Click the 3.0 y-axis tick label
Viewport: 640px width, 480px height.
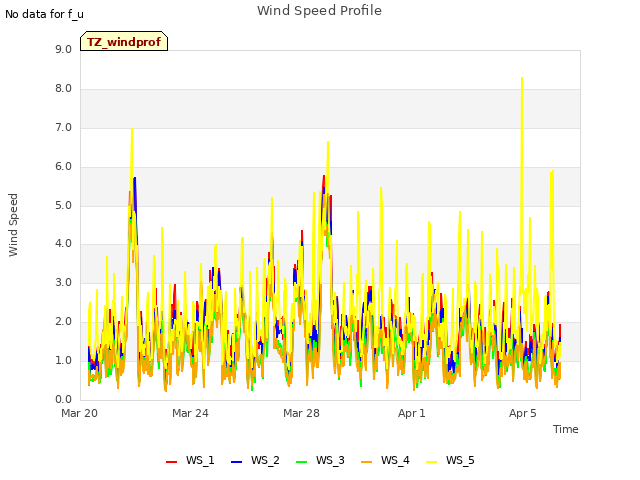coord(63,282)
